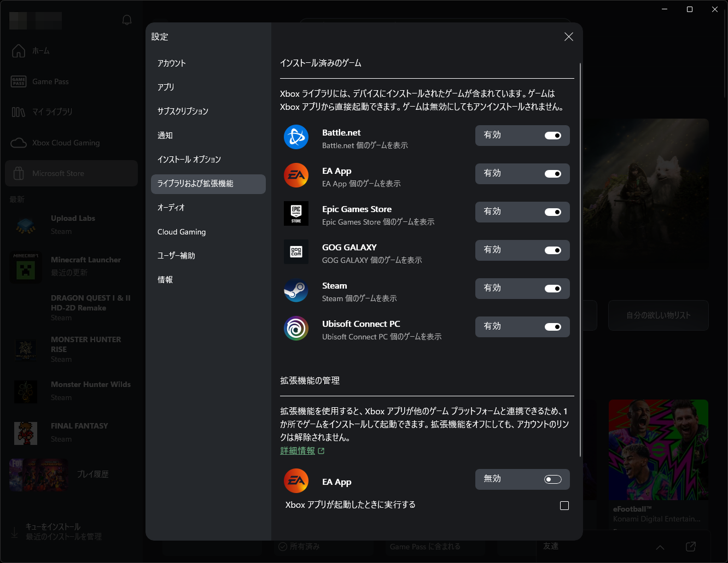Viewport: 728px width, 563px height.
Task: Click the 自分の欲しい物リスト button
Action: point(658,315)
